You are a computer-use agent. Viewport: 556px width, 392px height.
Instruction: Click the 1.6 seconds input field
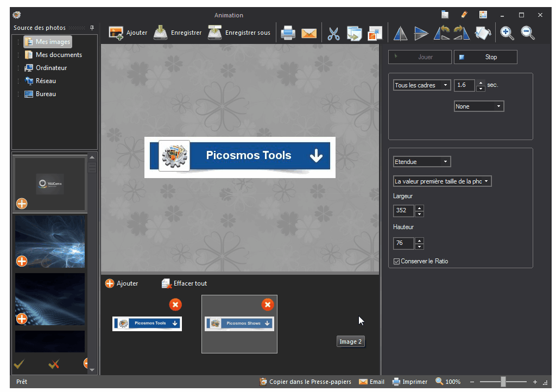465,85
